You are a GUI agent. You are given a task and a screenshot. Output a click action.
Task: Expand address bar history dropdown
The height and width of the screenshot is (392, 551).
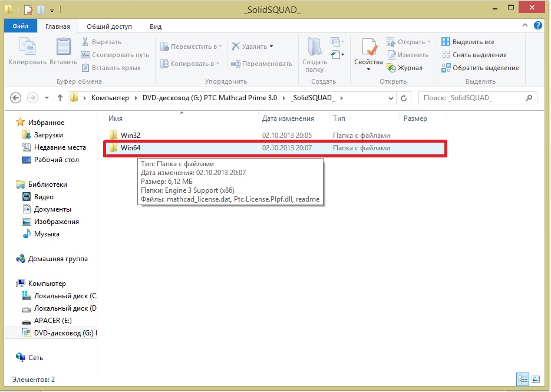[391, 98]
